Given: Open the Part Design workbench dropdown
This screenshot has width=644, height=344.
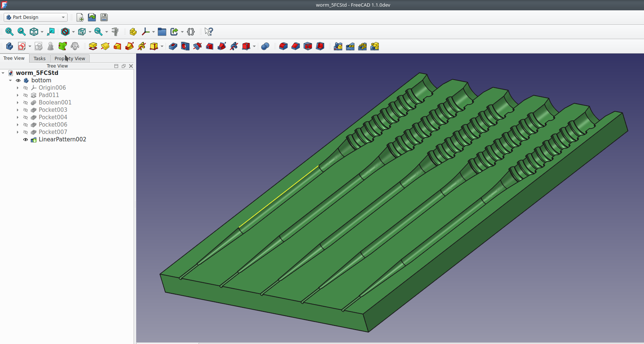Looking at the screenshot, I should point(35,17).
